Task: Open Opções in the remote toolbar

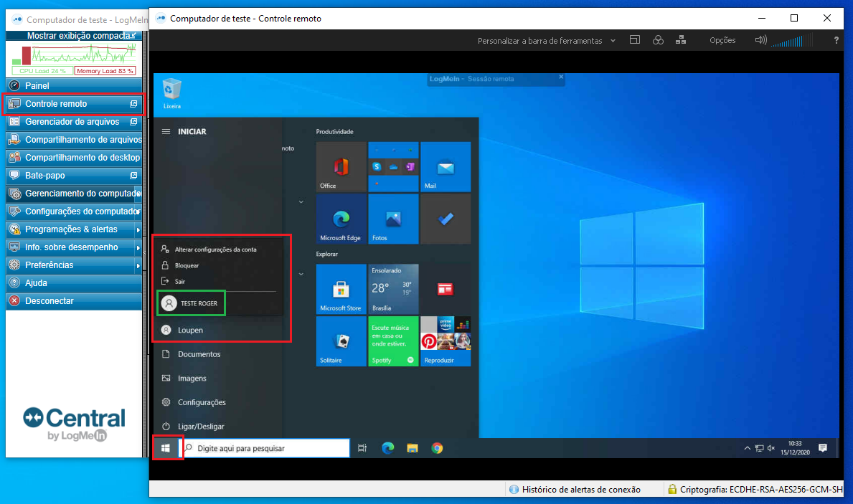Action: (722, 40)
